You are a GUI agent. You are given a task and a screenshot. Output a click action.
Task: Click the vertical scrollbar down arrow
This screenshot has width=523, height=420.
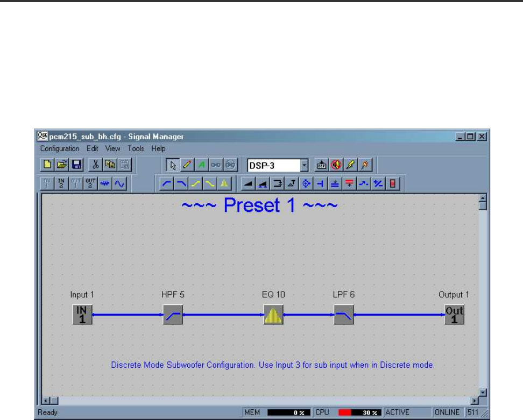(482, 393)
